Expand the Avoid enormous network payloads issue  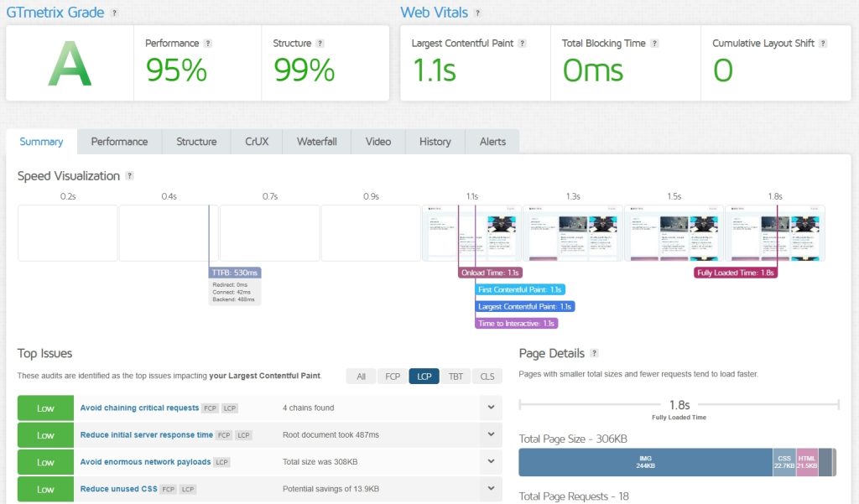[491, 461]
